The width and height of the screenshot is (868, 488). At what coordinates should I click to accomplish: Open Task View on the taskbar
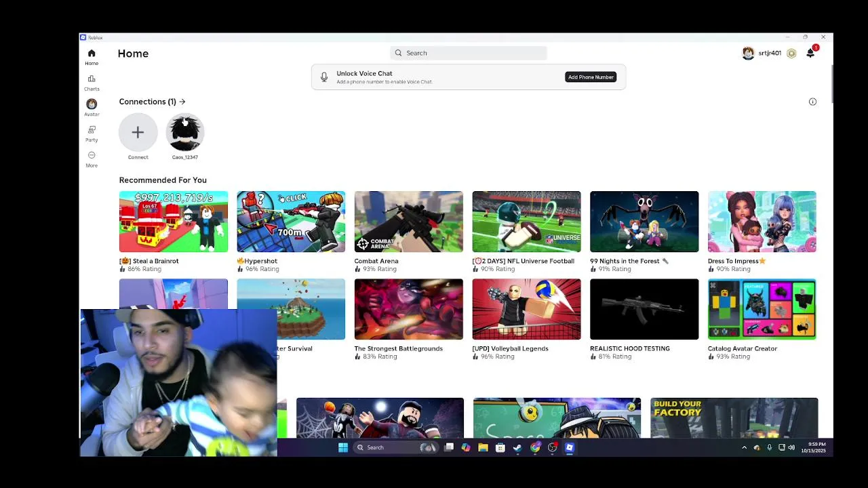(449, 447)
